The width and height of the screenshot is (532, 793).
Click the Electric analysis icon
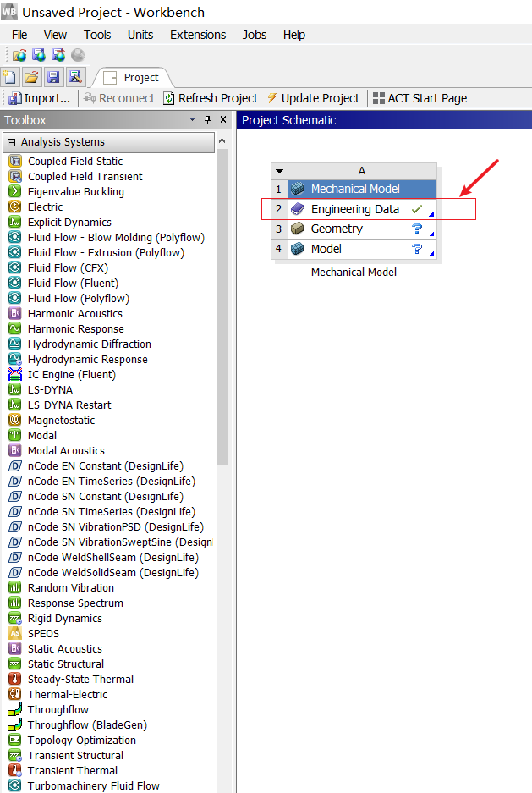(x=15, y=207)
